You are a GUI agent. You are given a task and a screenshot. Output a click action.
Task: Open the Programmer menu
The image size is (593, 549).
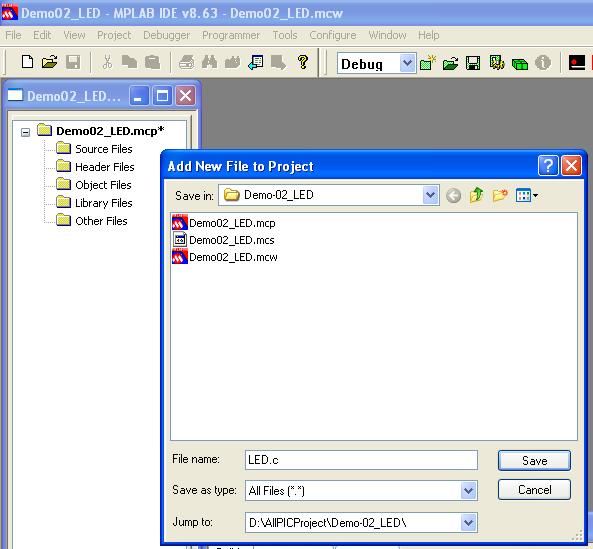pos(231,35)
